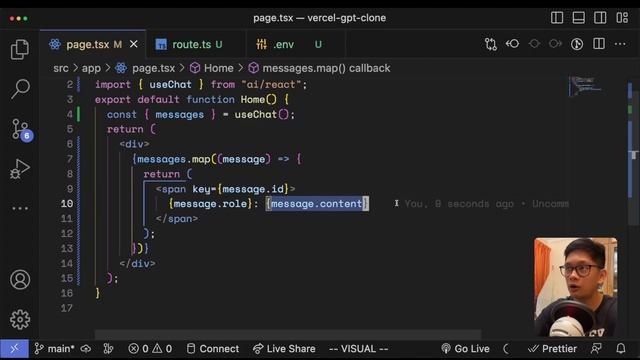Open the Run and Debug view
Screen dimensions: 640x360
point(20,169)
